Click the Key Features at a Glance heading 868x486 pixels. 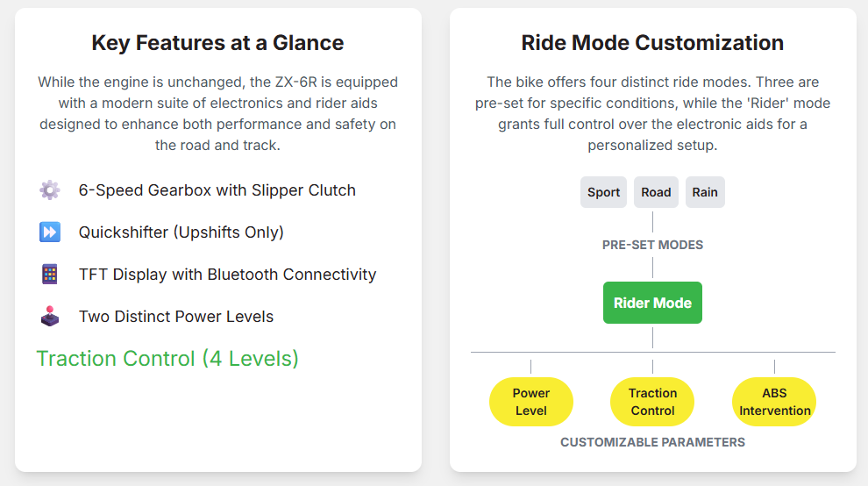pos(217,43)
